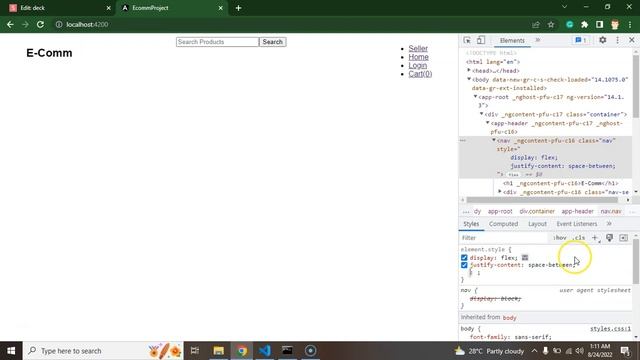Open the styles.css:1 source link

[610, 329]
